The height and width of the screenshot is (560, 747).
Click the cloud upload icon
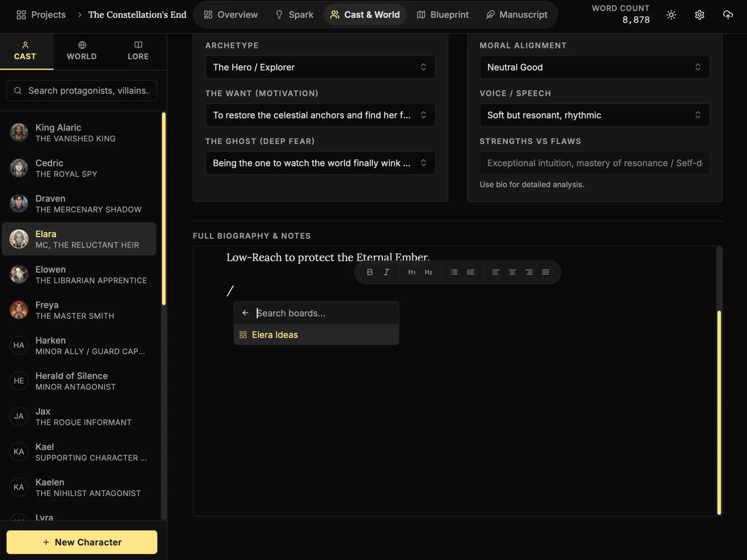tap(728, 15)
